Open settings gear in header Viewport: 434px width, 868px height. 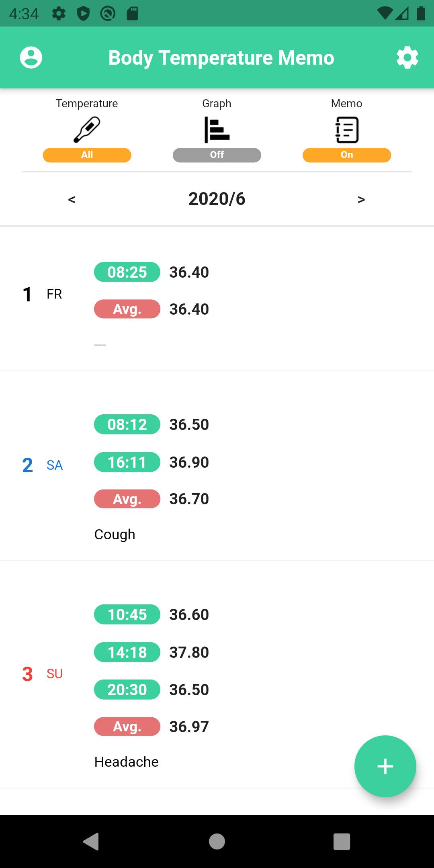(x=407, y=57)
